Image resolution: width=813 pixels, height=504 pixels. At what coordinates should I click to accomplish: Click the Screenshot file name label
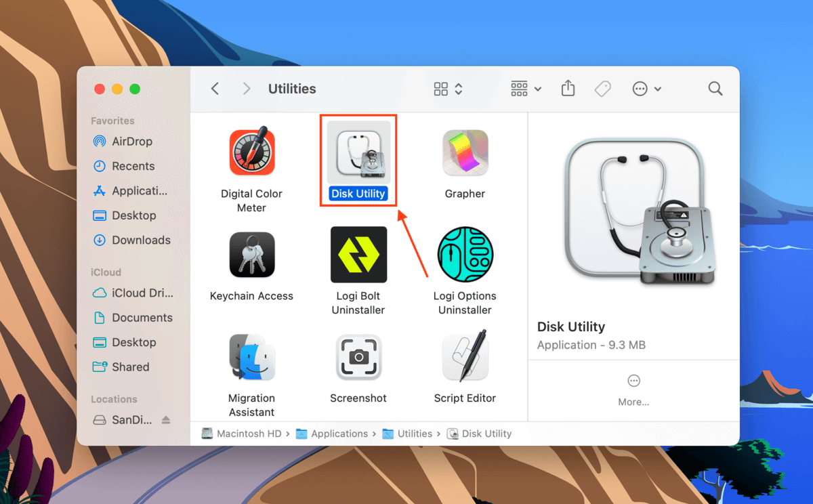(x=358, y=398)
